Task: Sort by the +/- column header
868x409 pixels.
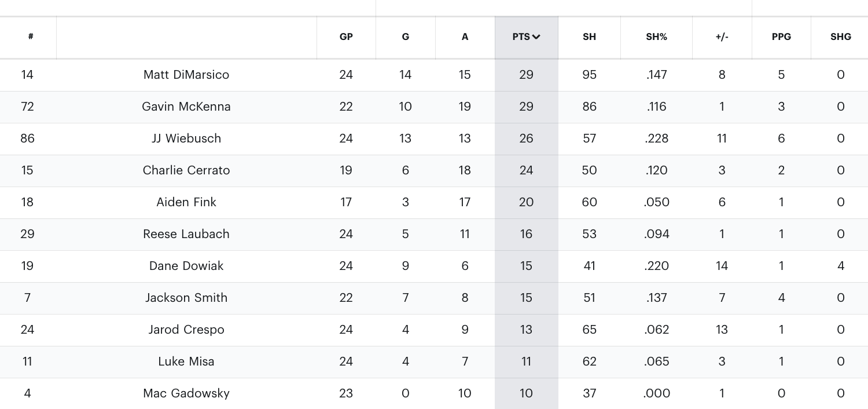Action: point(722,37)
